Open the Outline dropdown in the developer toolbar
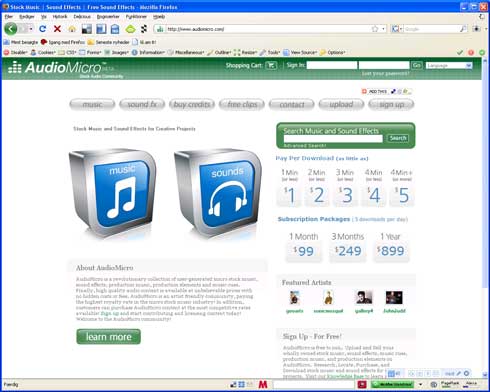This screenshot has height=392, width=490. click(x=219, y=52)
